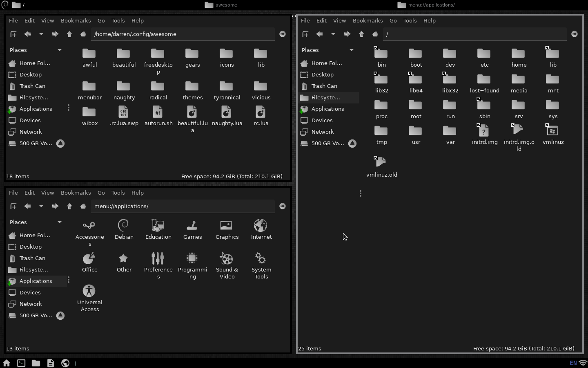Select the usr folder
Image resolution: width=588 pixels, height=368 pixels.
[416, 135]
